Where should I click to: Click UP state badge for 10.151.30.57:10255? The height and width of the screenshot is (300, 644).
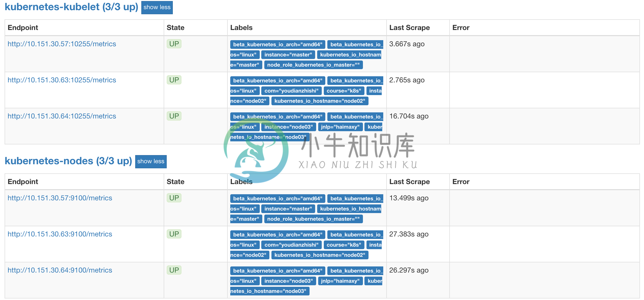[x=174, y=44]
